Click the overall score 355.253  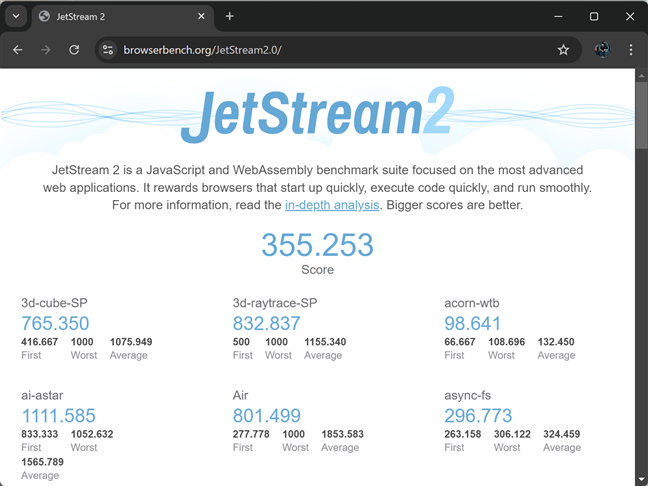317,245
